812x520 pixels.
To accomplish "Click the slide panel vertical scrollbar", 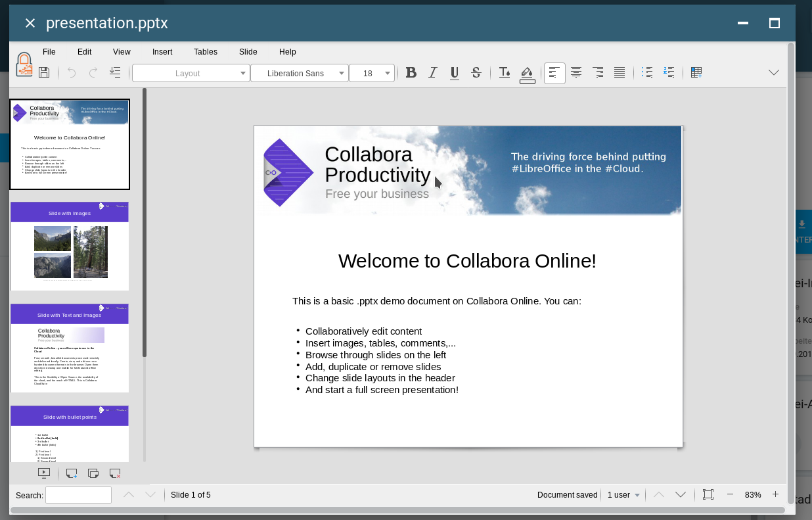I will tap(145, 224).
